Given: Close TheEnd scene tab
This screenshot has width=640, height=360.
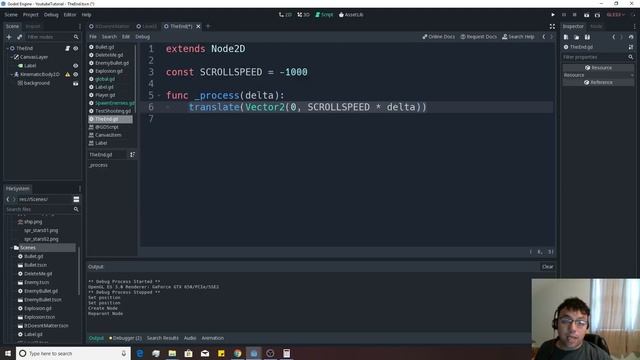Looking at the screenshot, I should click(198, 26).
